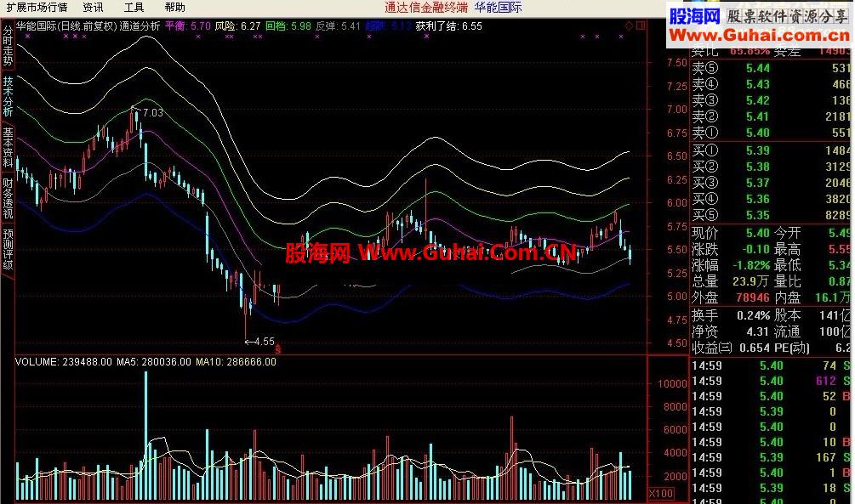Click the 卖④ ask row at 5.43
Screen dimensions: 855x504
tap(771, 84)
